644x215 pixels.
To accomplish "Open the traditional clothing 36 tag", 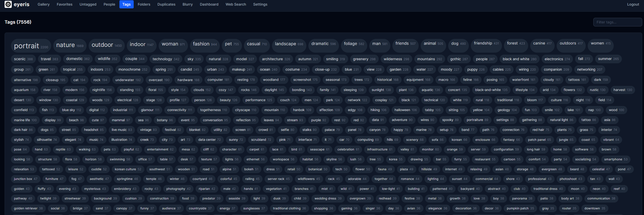I will point(289,208).
